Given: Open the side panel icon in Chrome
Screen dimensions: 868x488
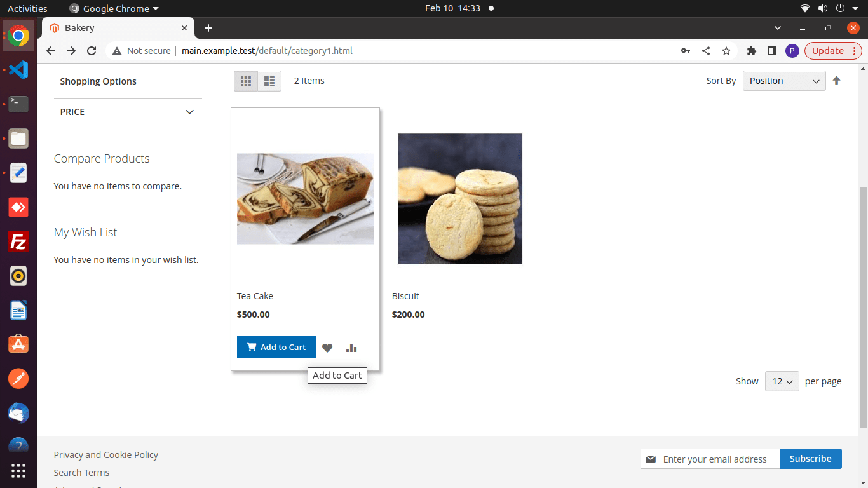Looking at the screenshot, I should click(772, 51).
